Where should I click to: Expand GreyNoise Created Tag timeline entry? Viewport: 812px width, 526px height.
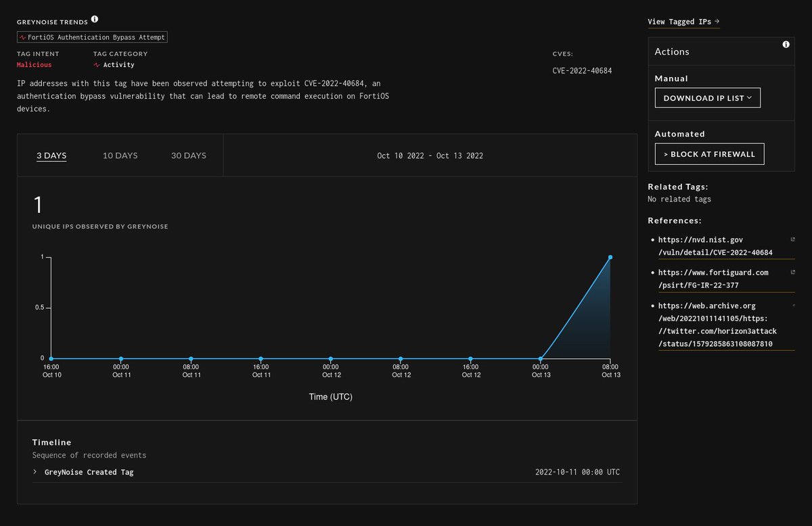[35, 472]
